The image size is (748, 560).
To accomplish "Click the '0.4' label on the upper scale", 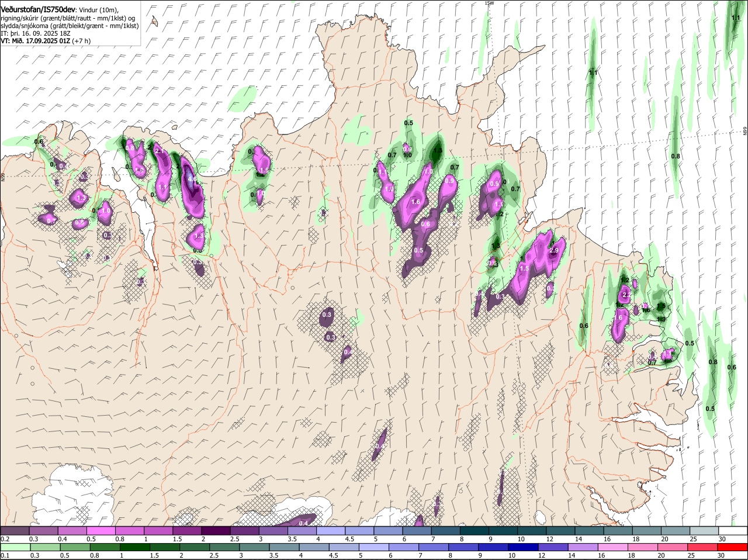I will (63, 539).
